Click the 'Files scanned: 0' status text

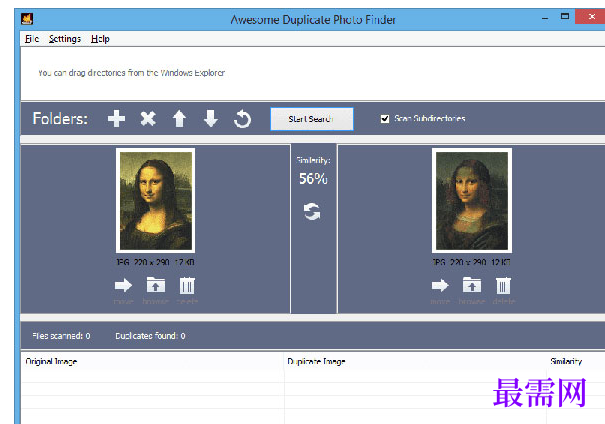tap(61, 336)
